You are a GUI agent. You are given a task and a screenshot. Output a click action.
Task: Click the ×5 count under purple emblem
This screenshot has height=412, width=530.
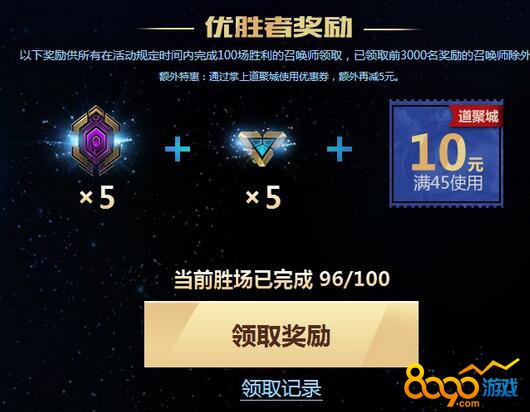coord(97,197)
